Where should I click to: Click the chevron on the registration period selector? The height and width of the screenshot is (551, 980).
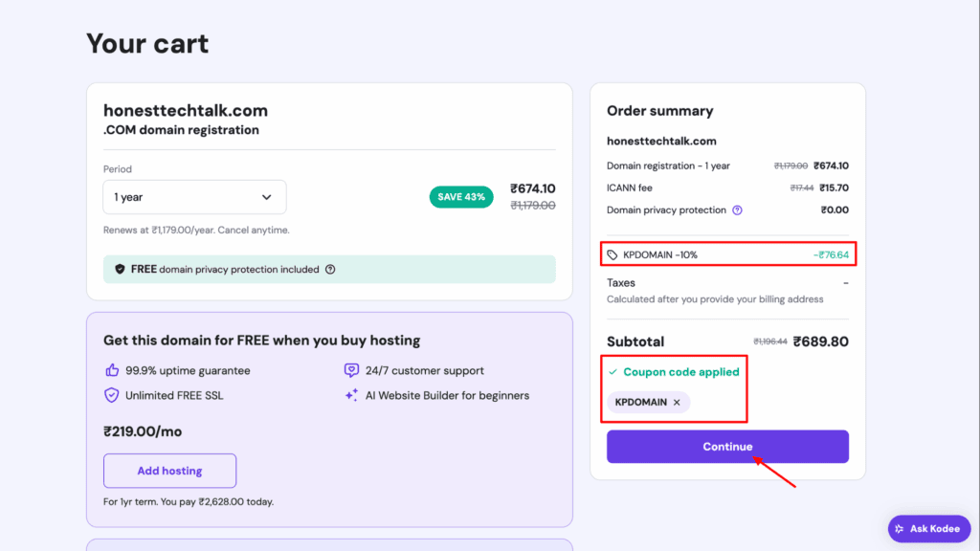point(268,197)
